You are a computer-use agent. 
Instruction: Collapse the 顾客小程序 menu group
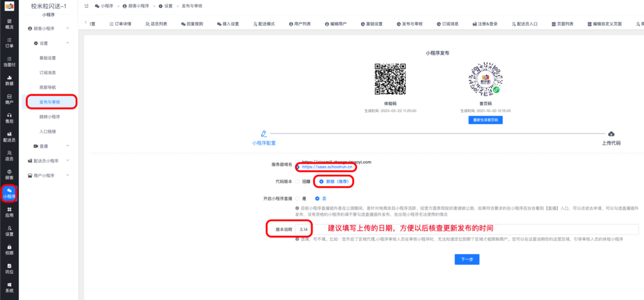pyautogui.click(x=67, y=29)
